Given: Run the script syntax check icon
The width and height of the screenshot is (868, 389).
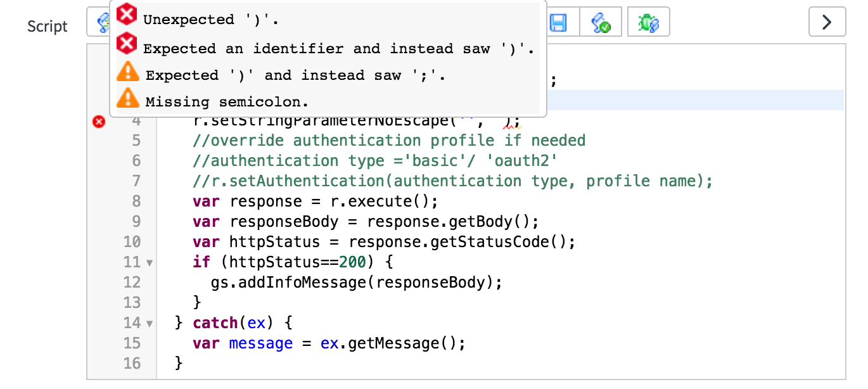Looking at the screenshot, I should pos(600,23).
